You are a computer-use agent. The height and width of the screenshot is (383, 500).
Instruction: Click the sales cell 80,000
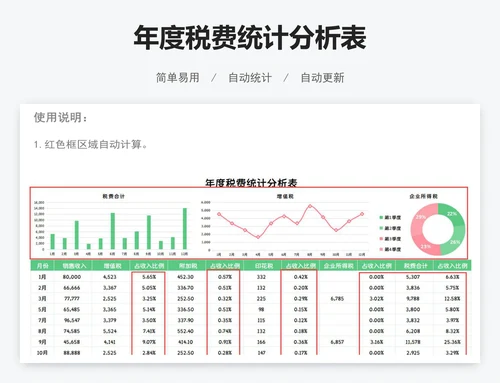pos(72,277)
